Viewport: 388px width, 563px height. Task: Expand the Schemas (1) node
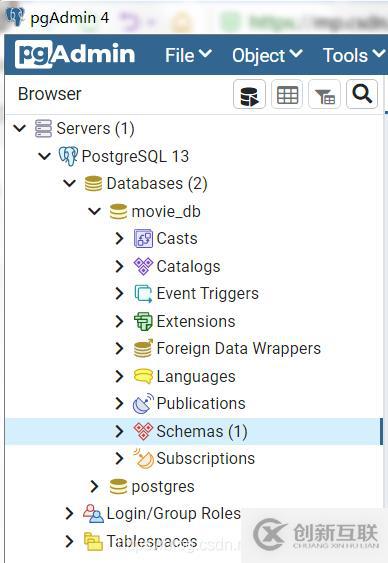[119, 431]
